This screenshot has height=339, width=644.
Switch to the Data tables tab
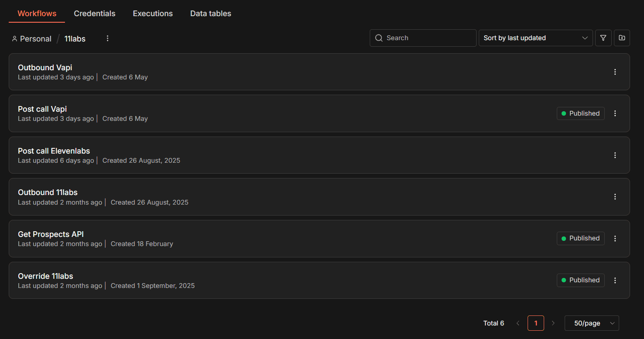point(211,14)
